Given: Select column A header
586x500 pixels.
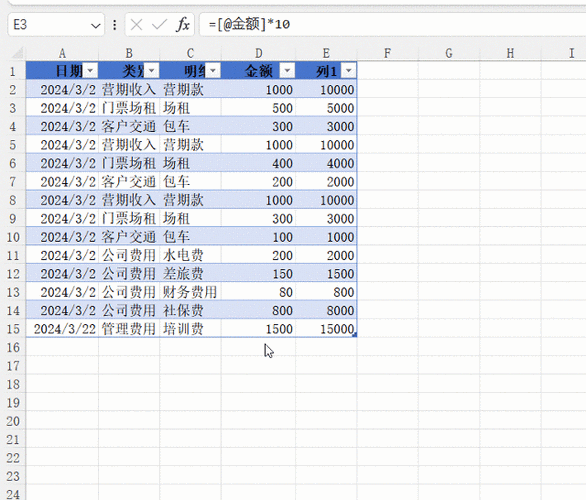Looking at the screenshot, I should point(62,53).
